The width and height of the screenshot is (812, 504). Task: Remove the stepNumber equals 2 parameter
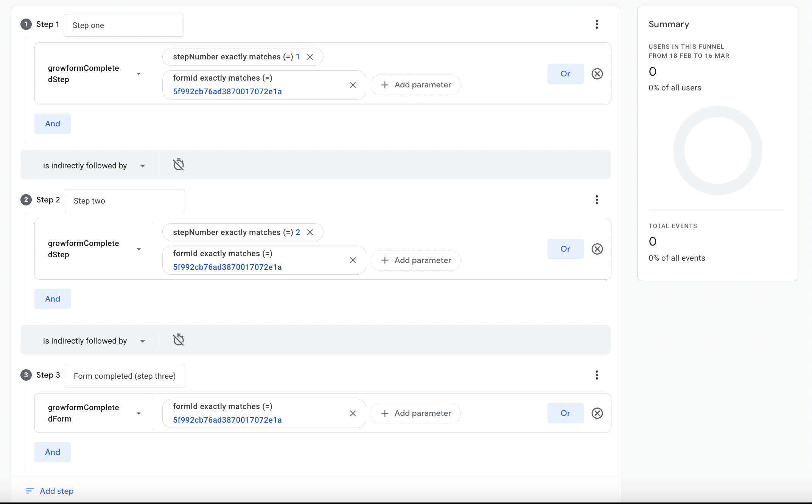click(310, 232)
